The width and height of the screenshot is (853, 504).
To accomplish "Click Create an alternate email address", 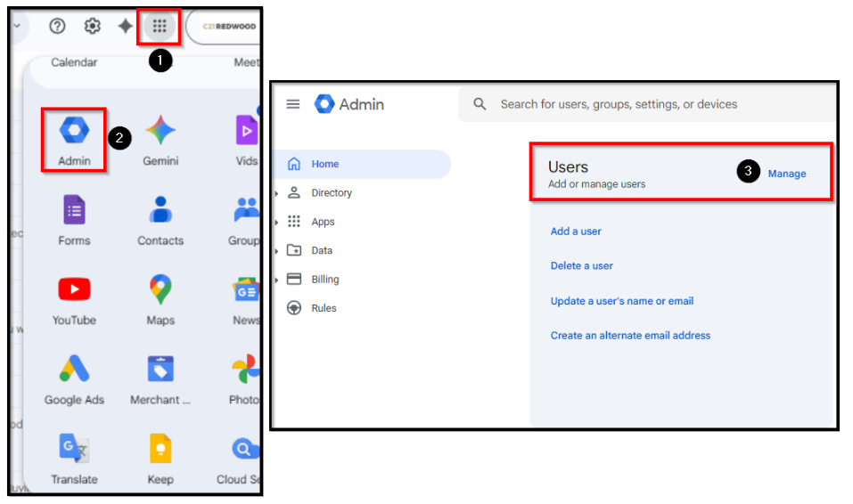I will 630,335.
